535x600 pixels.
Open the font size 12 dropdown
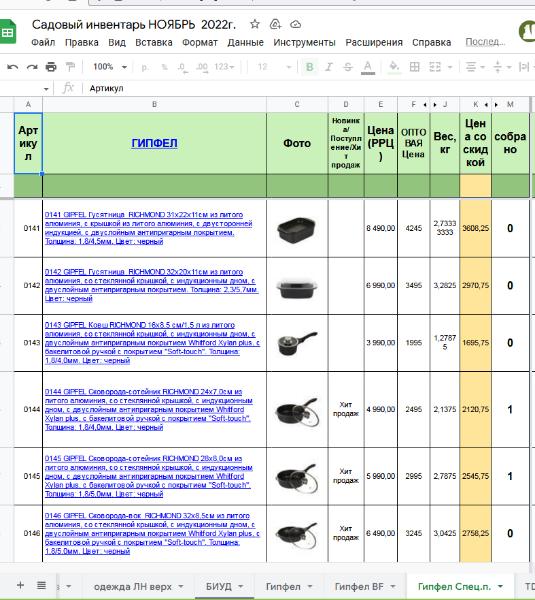coord(274,67)
